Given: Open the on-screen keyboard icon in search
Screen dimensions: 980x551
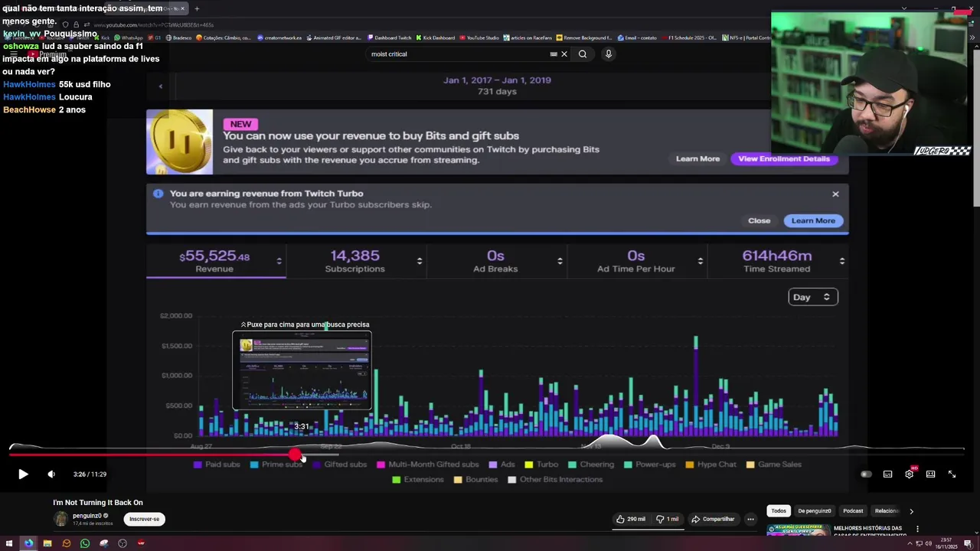Looking at the screenshot, I should point(554,54).
